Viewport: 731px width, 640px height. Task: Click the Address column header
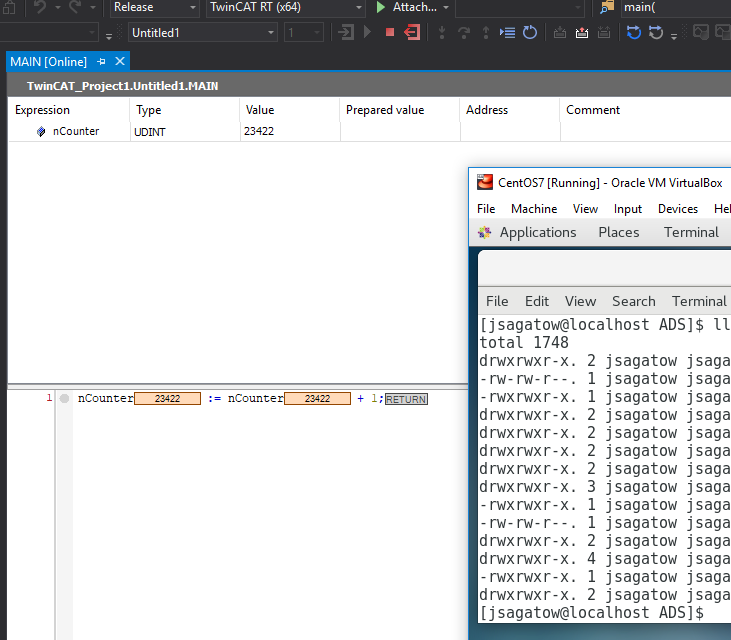pos(487,110)
